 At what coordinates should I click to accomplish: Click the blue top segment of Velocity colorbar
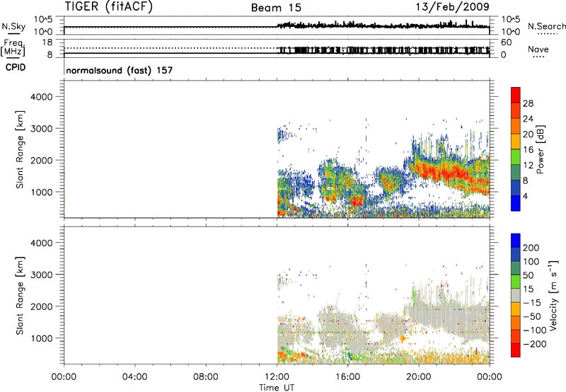pos(516,241)
